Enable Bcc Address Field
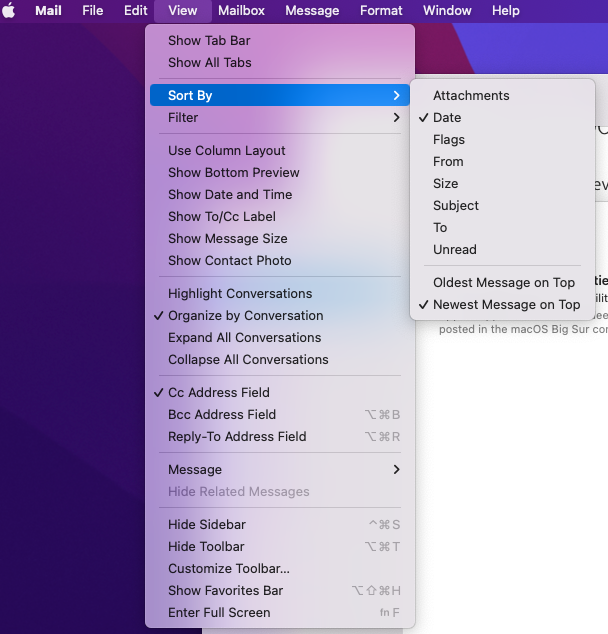This screenshot has width=608, height=634. [280, 415]
